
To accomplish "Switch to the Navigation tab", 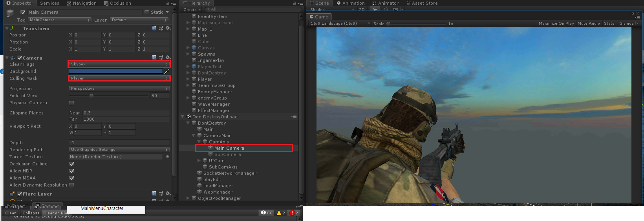I will click(82, 3).
